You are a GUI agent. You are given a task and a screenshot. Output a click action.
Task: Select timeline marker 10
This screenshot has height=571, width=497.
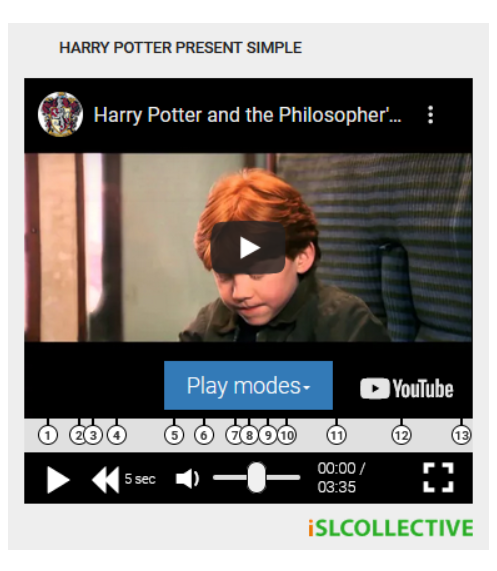287,435
